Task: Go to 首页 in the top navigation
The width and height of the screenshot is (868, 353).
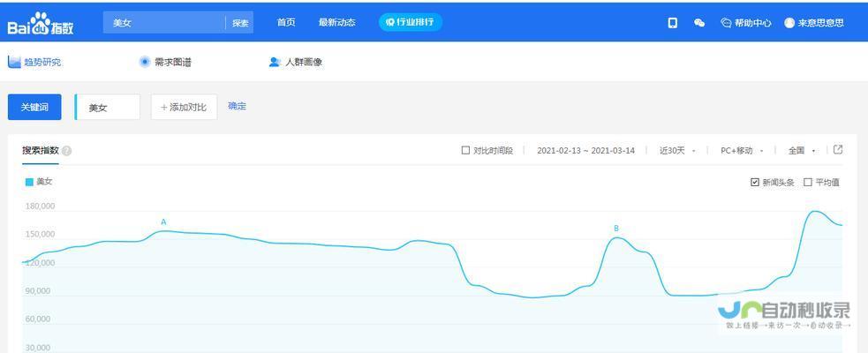Action: pyautogui.click(x=286, y=23)
